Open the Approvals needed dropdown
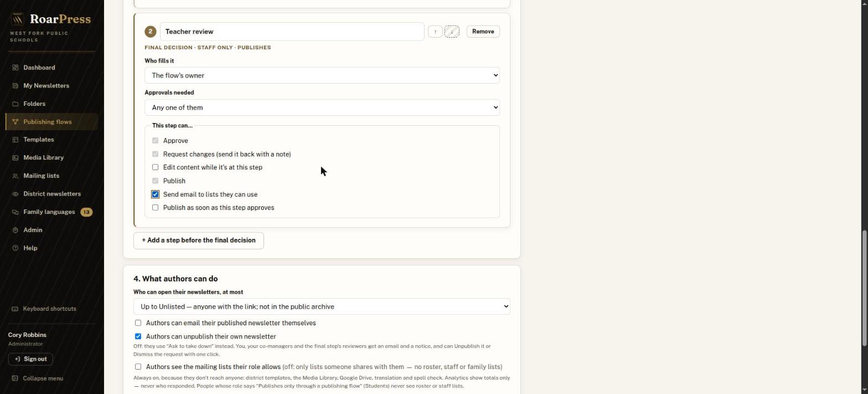Screen dimensions: 868x394 (322, 108)
